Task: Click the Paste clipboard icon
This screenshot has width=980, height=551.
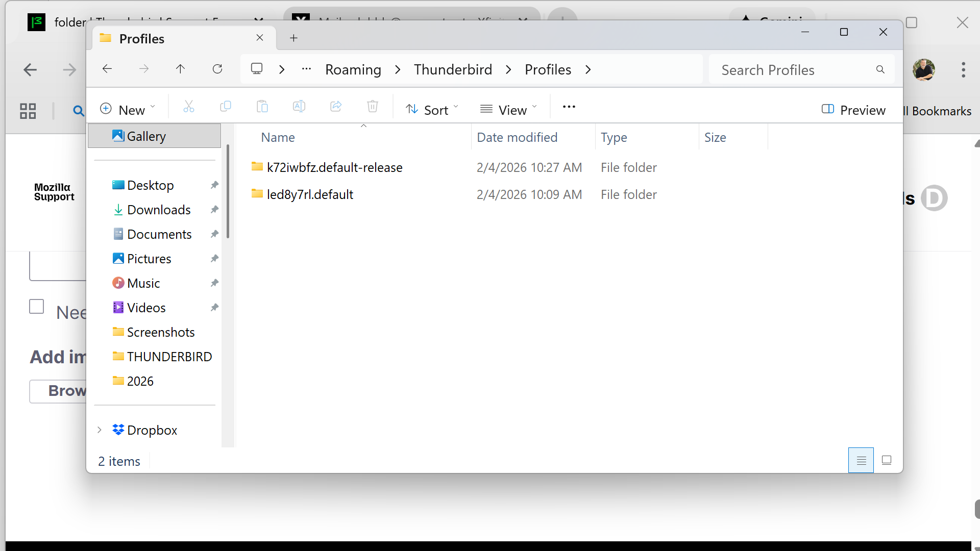Action: coord(262,106)
